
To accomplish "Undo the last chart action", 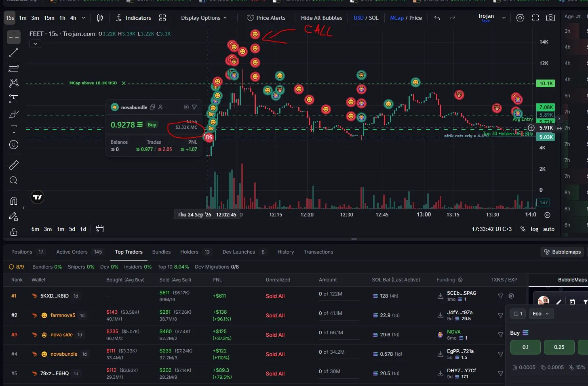I will tap(437, 18).
